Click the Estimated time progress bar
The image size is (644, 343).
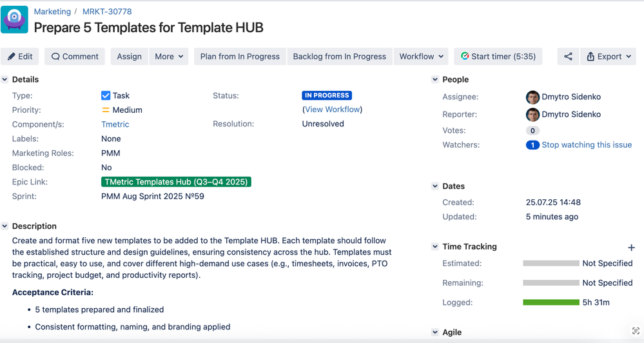coord(551,263)
